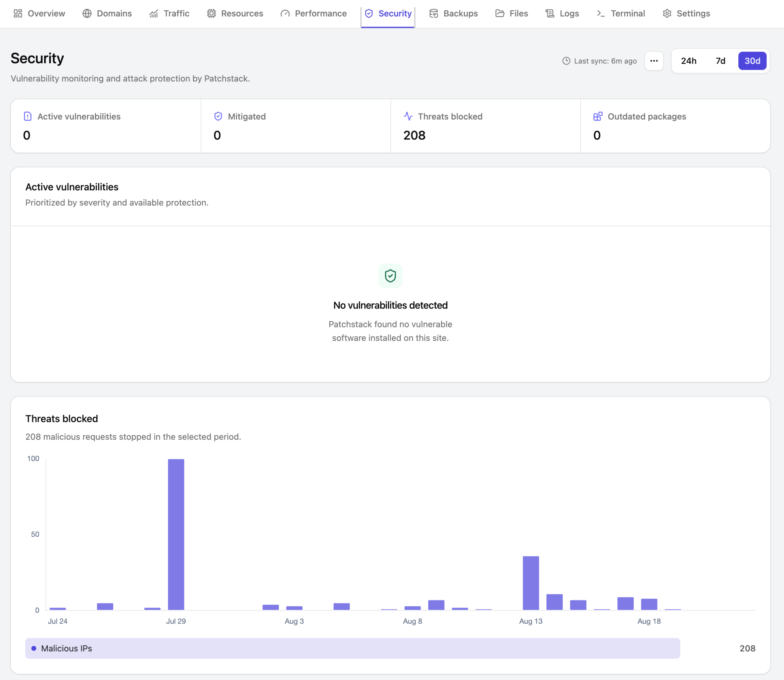Switch to the Logs tab

562,14
